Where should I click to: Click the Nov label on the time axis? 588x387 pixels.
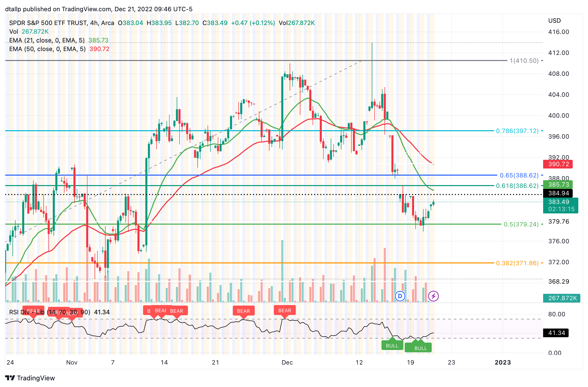(x=72, y=362)
